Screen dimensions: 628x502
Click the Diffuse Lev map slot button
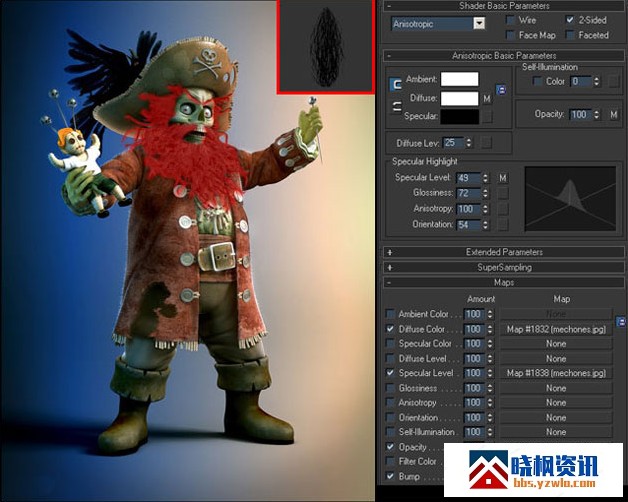click(x=486, y=143)
